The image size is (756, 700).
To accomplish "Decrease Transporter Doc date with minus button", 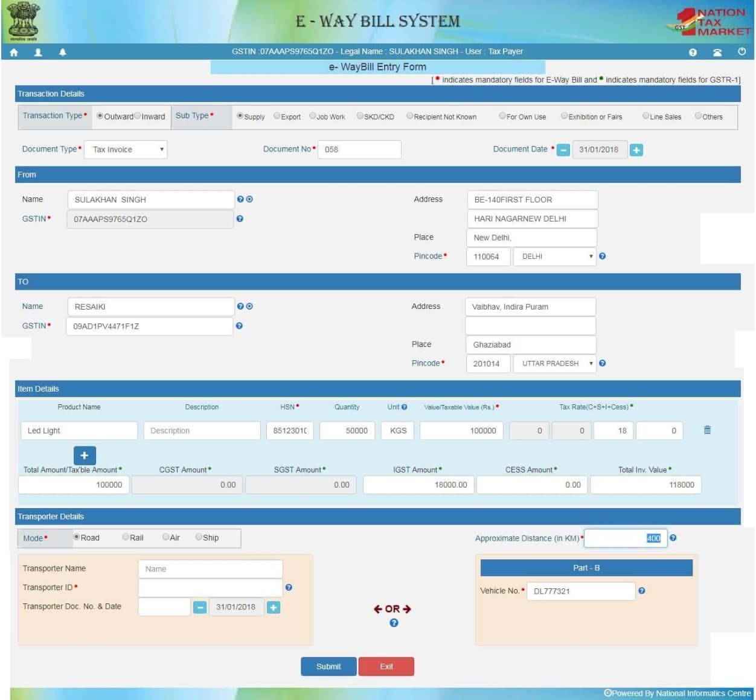I will click(200, 607).
